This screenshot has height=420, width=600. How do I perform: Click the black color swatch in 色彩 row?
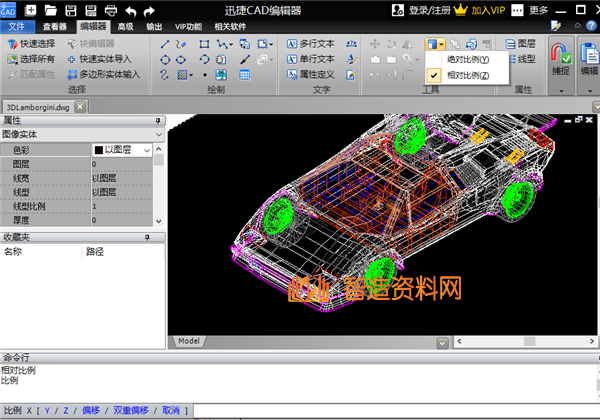(98, 150)
